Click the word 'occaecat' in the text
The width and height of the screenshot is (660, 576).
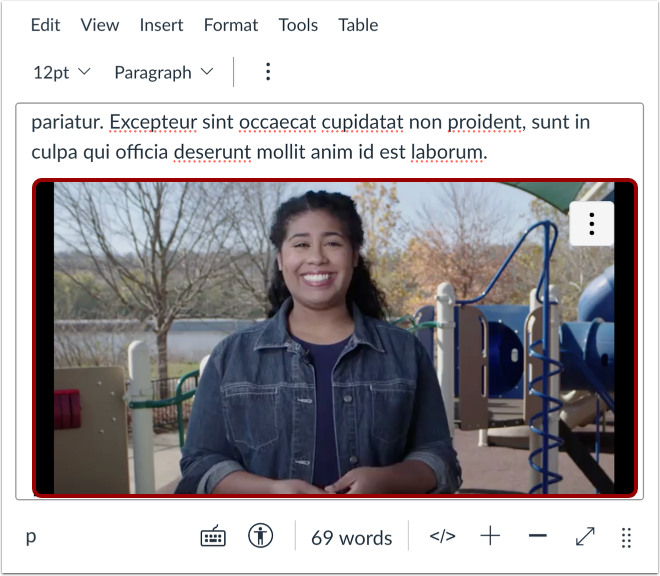coord(277,123)
